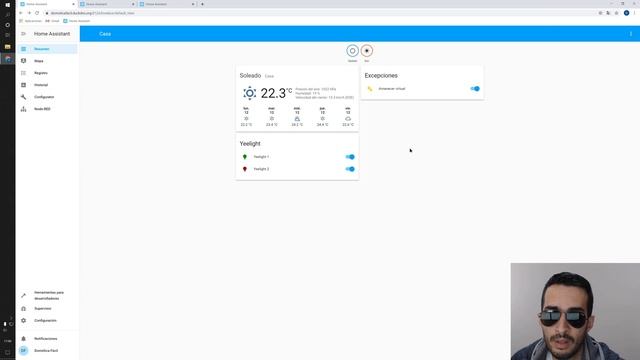Open Registro in the sidebar
Image resolution: width=640 pixels, height=360 pixels.
point(47,73)
